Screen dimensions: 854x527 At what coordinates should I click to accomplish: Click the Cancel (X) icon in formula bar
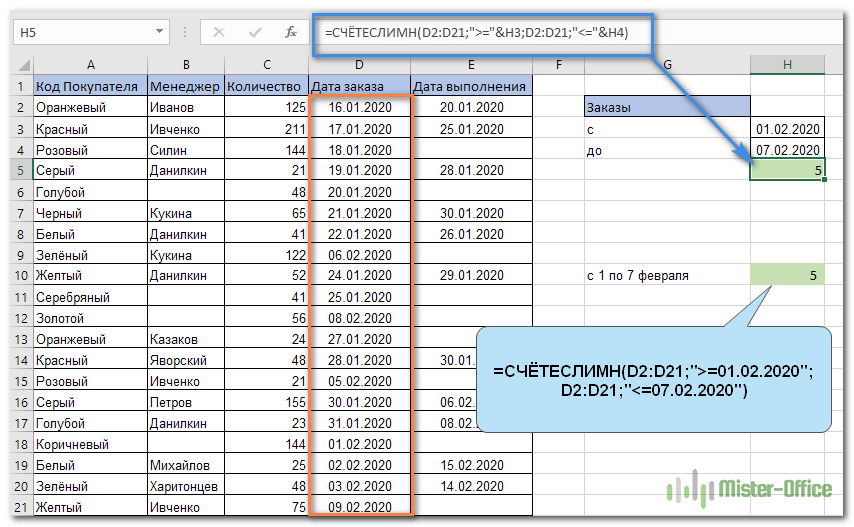point(218,32)
